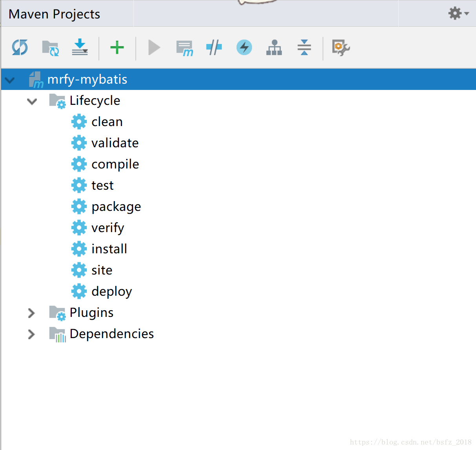Add Maven project with green plus
This screenshot has height=450, width=476.
(x=117, y=48)
